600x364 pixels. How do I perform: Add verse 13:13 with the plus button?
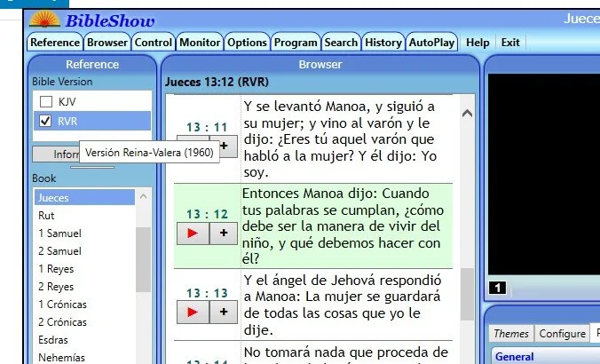(224, 312)
